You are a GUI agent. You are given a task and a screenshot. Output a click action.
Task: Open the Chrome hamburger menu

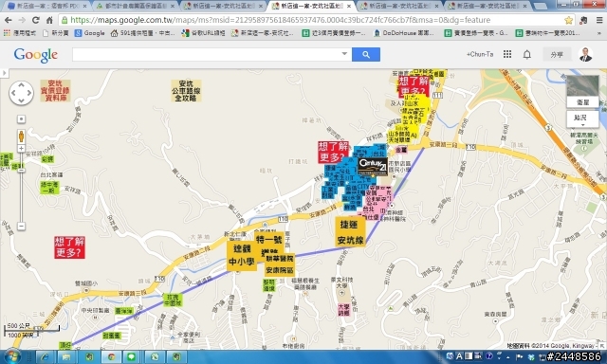click(x=599, y=20)
